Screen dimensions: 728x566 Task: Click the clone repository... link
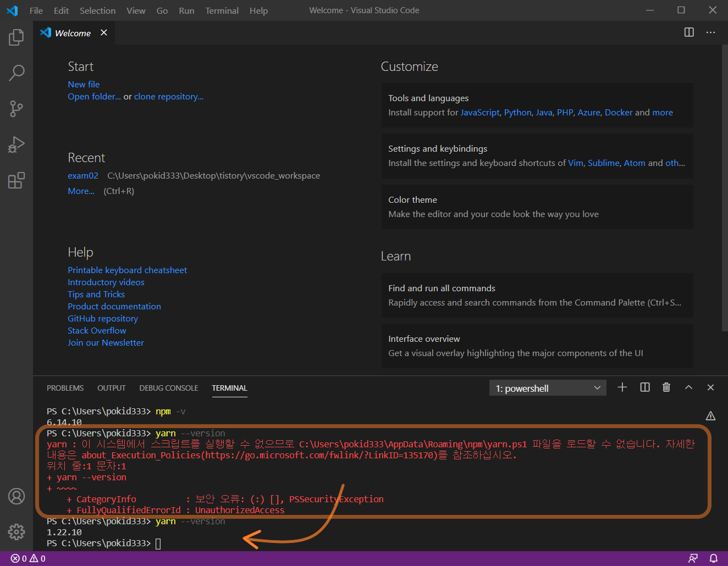[x=169, y=96]
